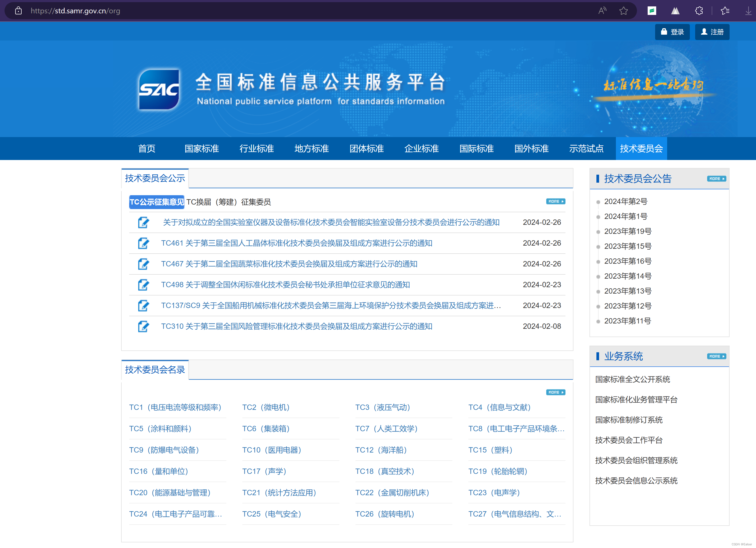This screenshot has width=756, height=548.
Task: Expand MORE in 业务系统 panel
Action: point(716,357)
